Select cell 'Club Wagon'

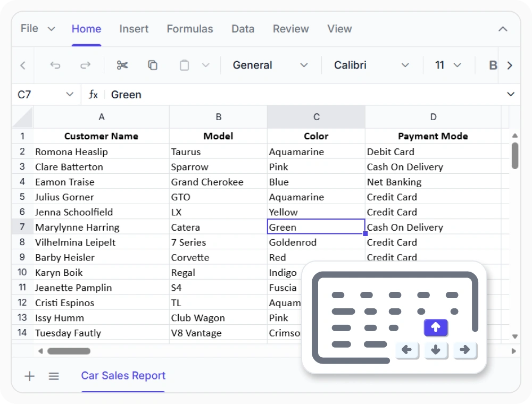click(x=218, y=317)
